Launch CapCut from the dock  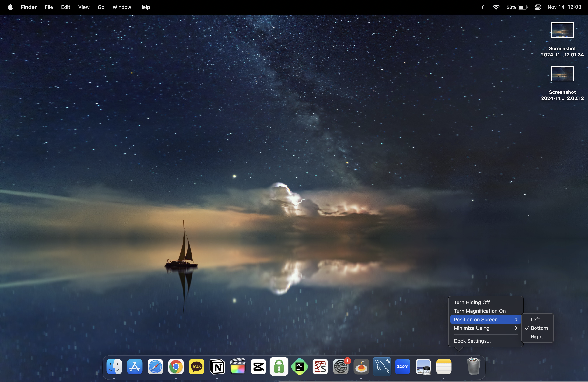(258, 367)
